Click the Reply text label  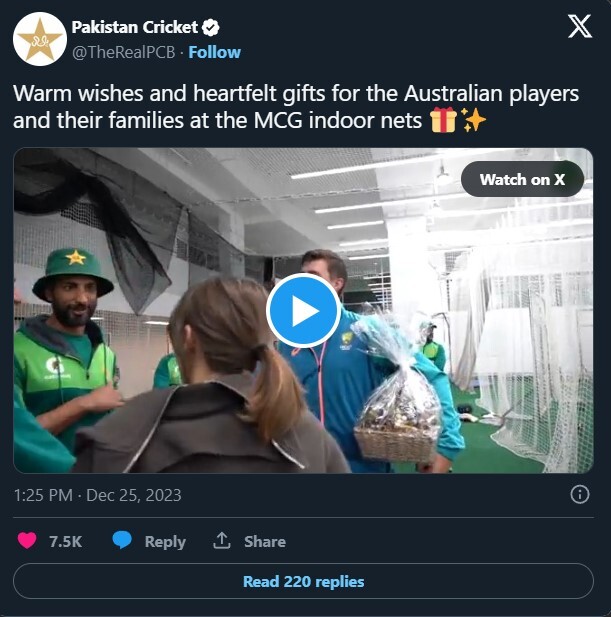pyautogui.click(x=165, y=542)
